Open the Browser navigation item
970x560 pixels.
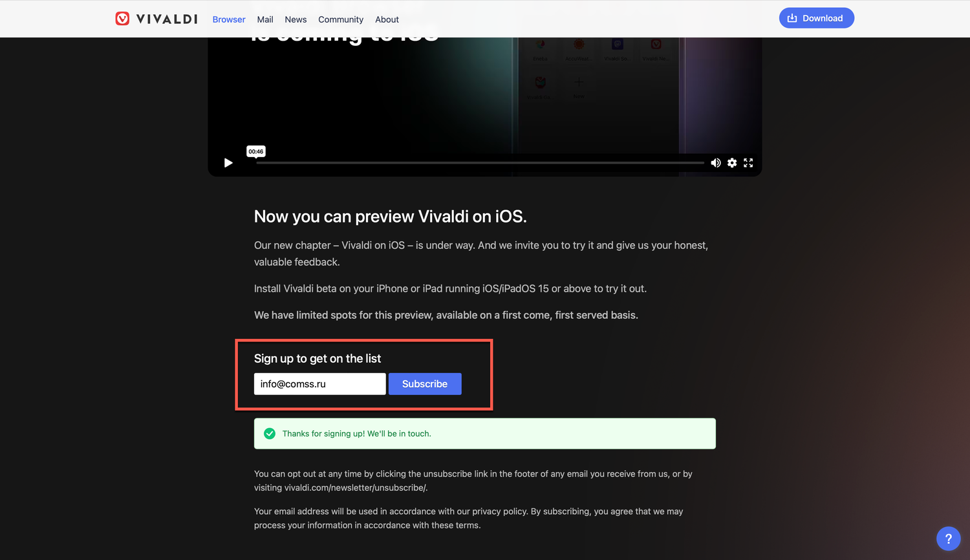pos(229,19)
